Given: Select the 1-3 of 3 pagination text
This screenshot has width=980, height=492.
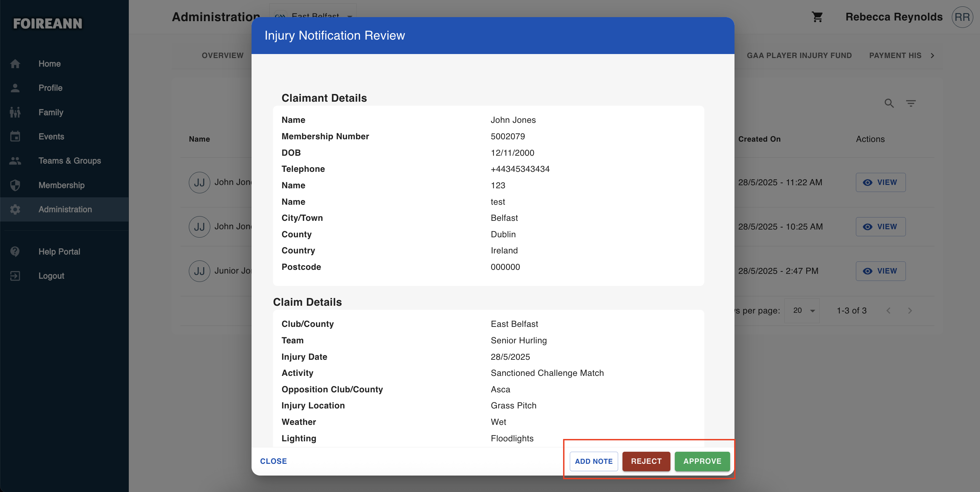Looking at the screenshot, I should pos(852,311).
